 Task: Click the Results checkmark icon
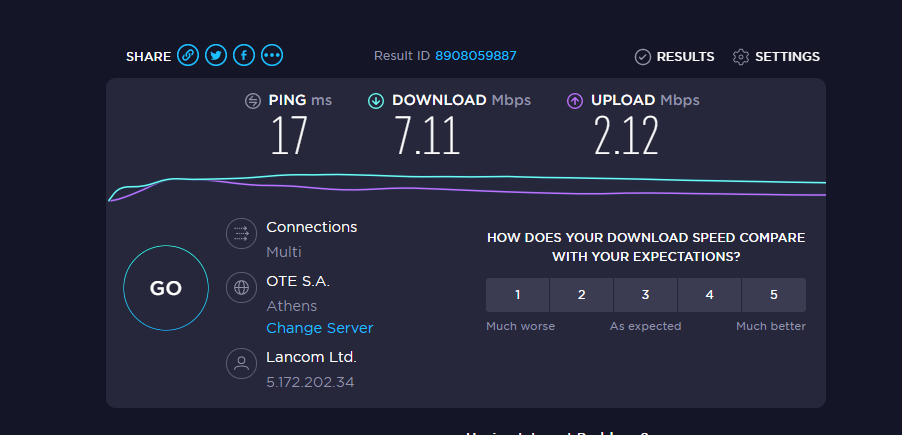[643, 57]
